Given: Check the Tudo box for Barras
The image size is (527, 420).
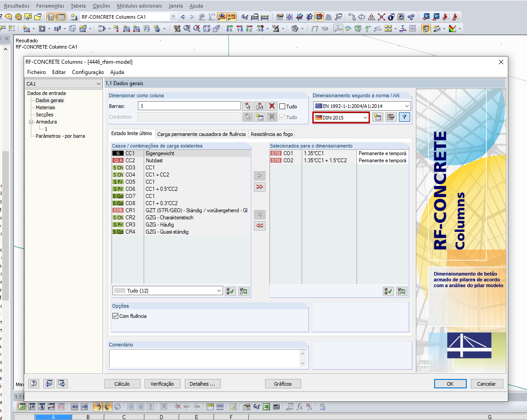Looking at the screenshot, I should 282,107.
